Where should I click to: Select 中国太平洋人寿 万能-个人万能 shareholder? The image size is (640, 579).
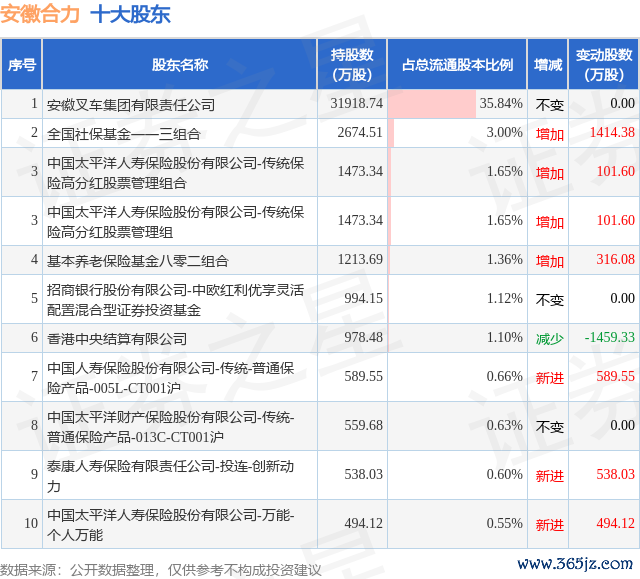tap(171, 524)
